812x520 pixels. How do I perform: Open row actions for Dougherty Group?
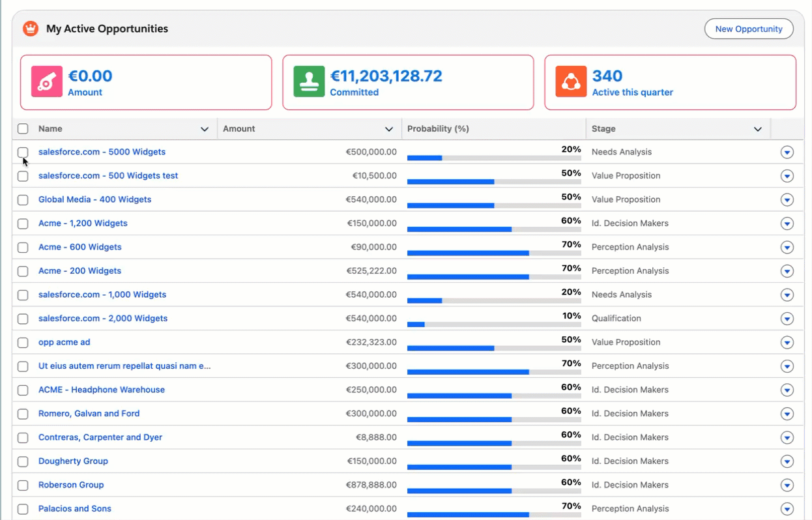tap(787, 461)
